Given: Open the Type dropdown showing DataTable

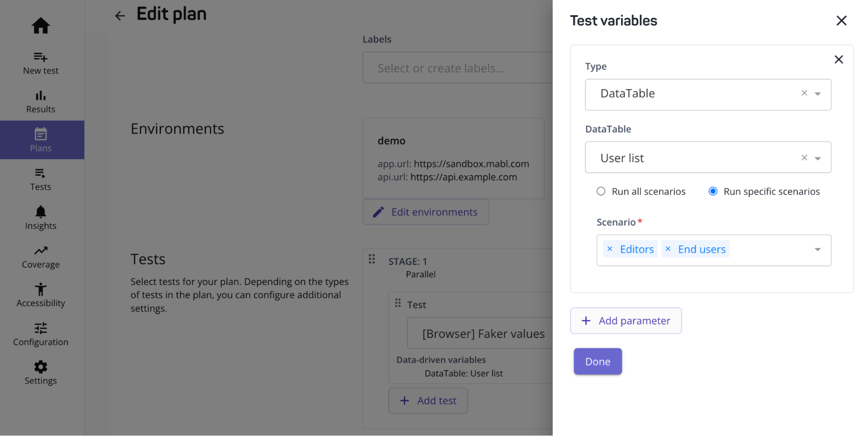Looking at the screenshot, I should pos(818,94).
